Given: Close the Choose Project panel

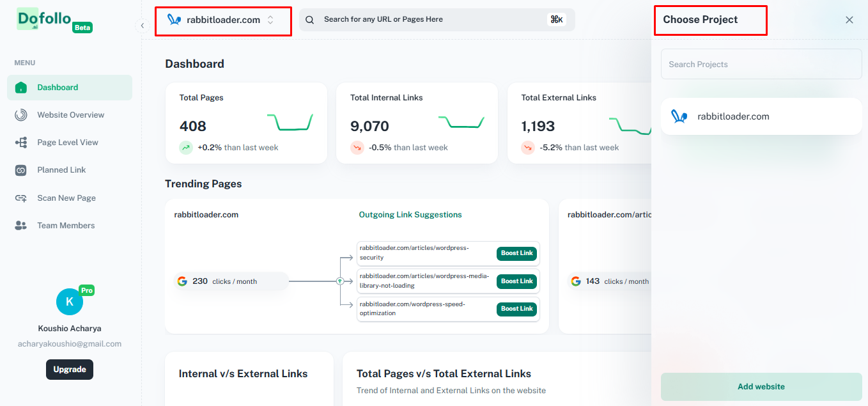Looking at the screenshot, I should [x=849, y=20].
